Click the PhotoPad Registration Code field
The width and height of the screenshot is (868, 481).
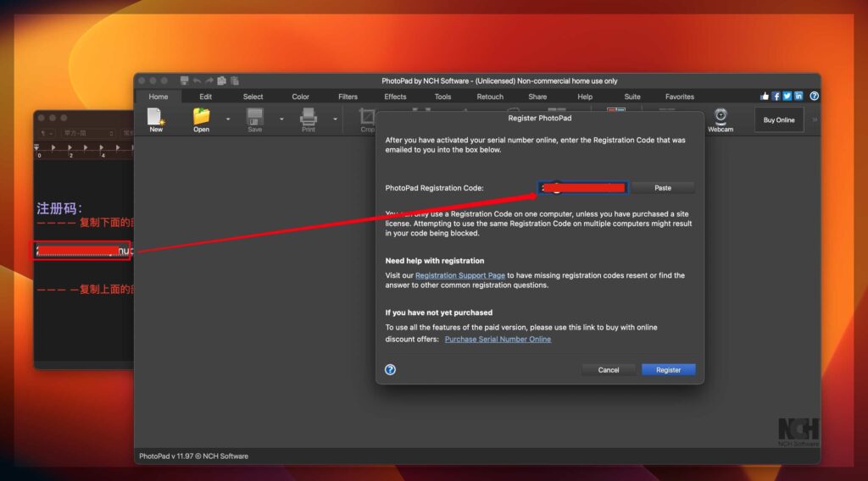[x=582, y=188]
